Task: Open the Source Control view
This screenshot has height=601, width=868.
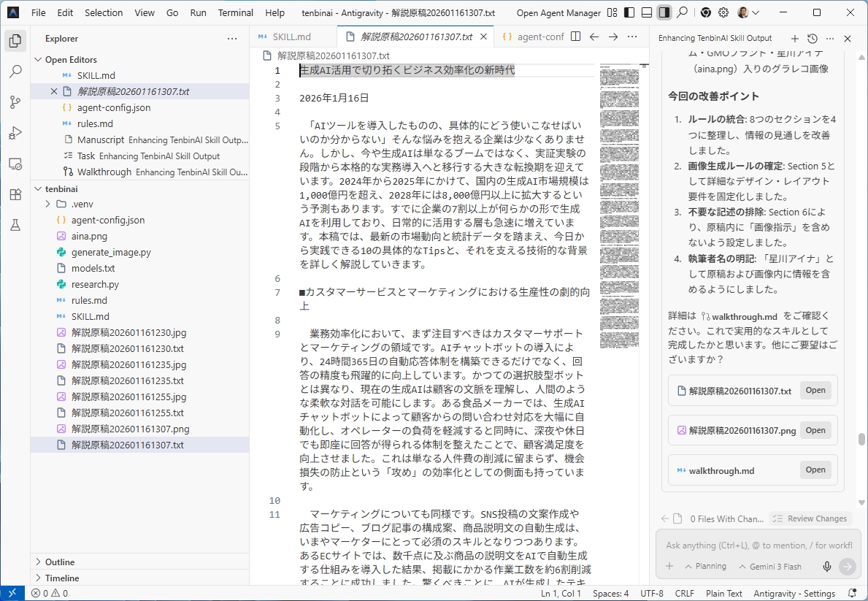Action: (x=15, y=102)
